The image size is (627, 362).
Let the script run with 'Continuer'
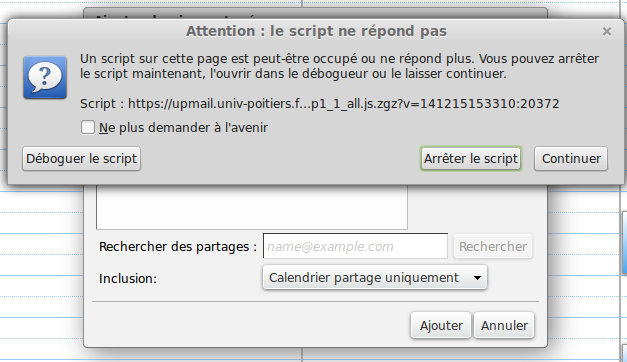(571, 159)
